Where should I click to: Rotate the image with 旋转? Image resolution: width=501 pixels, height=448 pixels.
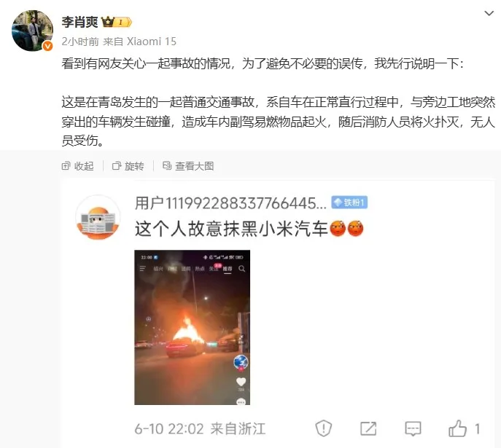(128, 166)
